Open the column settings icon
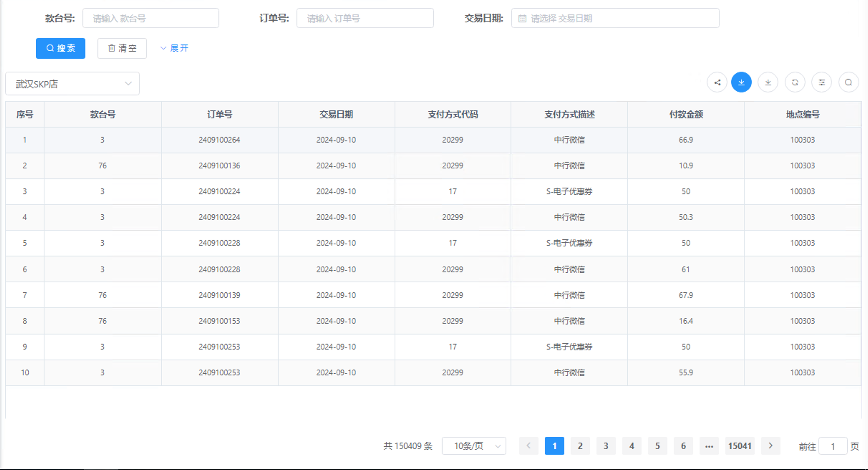The height and width of the screenshot is (470, 868). 821,82
